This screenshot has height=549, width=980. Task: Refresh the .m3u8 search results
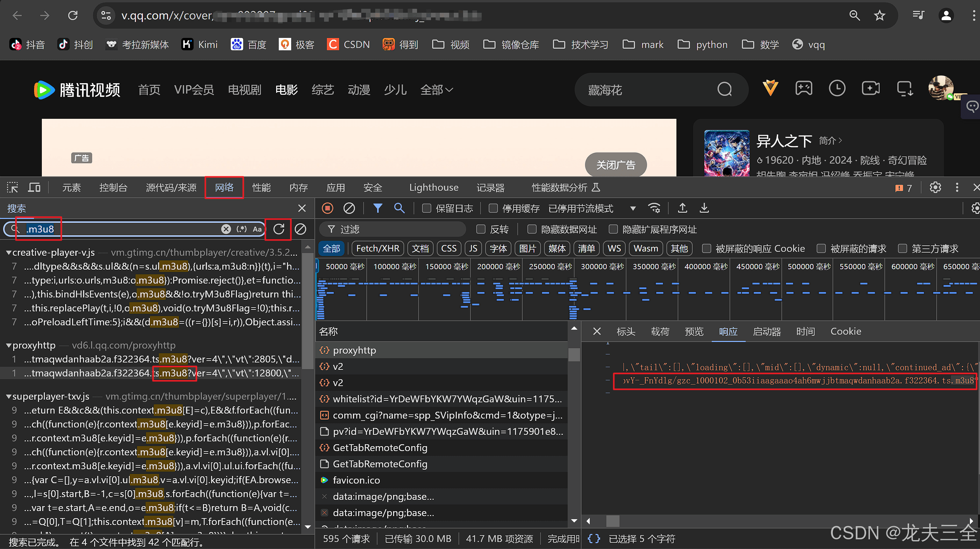(x=279, y=229)
